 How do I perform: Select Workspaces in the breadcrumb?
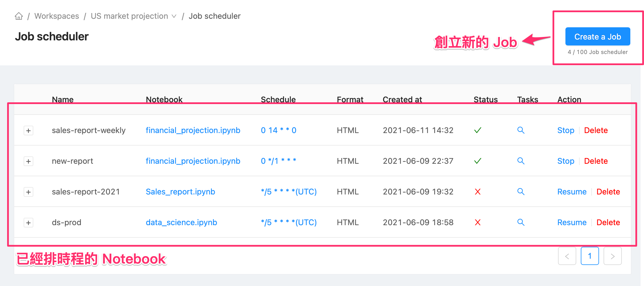[56, 16]
